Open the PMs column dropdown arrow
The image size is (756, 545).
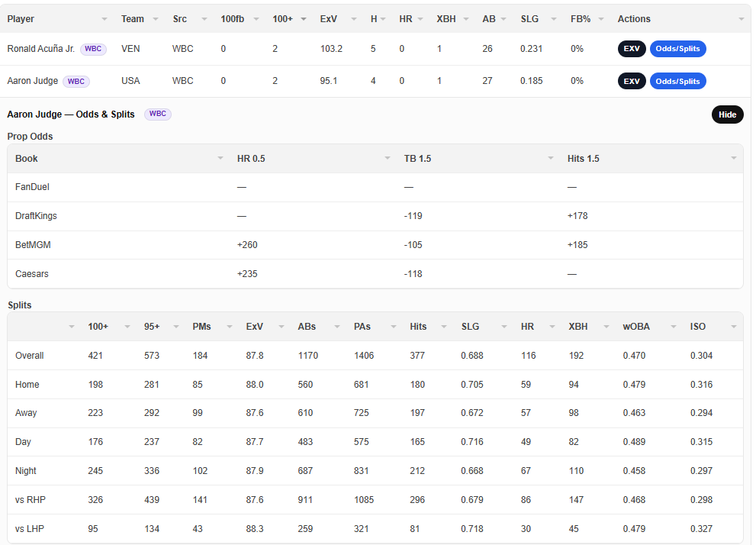pyautogui.click(x=230, y=327)
